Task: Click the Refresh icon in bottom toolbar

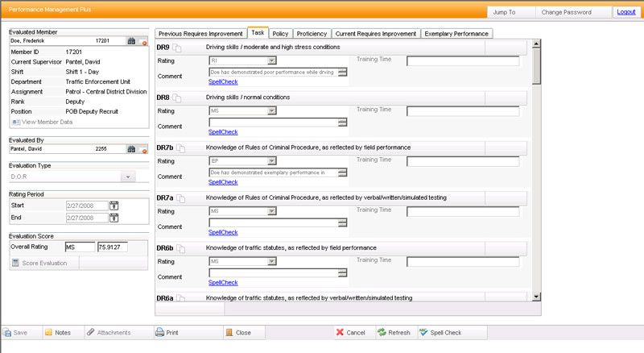Action: tap(382, 332)
